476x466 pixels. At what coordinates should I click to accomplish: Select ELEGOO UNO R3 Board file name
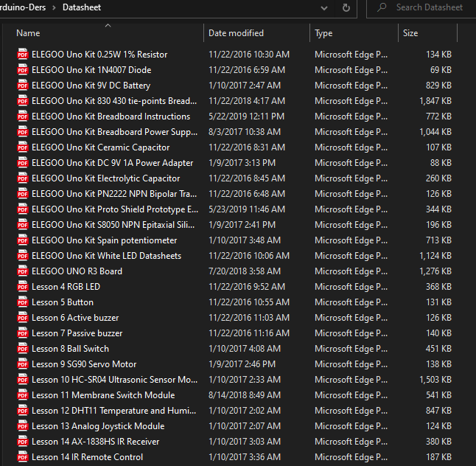pos(77,271)
